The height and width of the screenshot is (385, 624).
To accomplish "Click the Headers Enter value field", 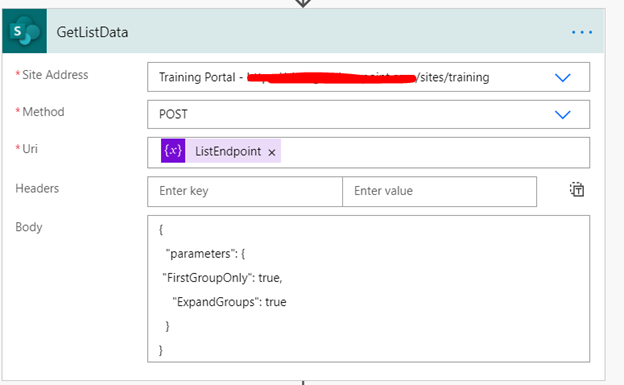I will (439, 191).
